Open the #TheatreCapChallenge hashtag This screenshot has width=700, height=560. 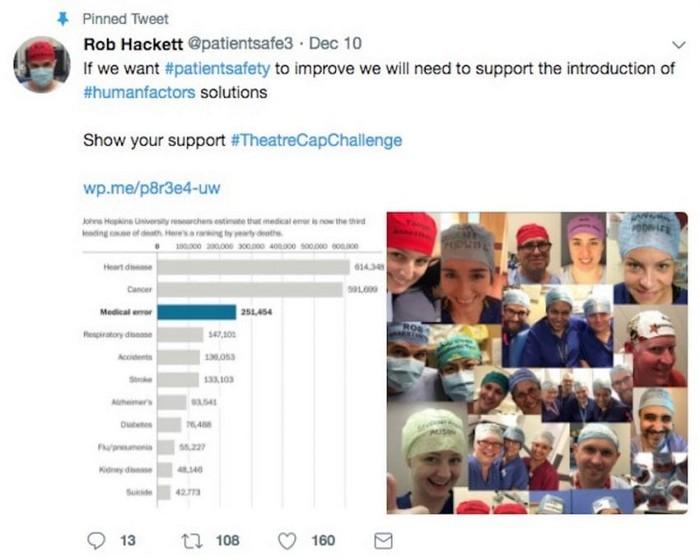[316, 140]
